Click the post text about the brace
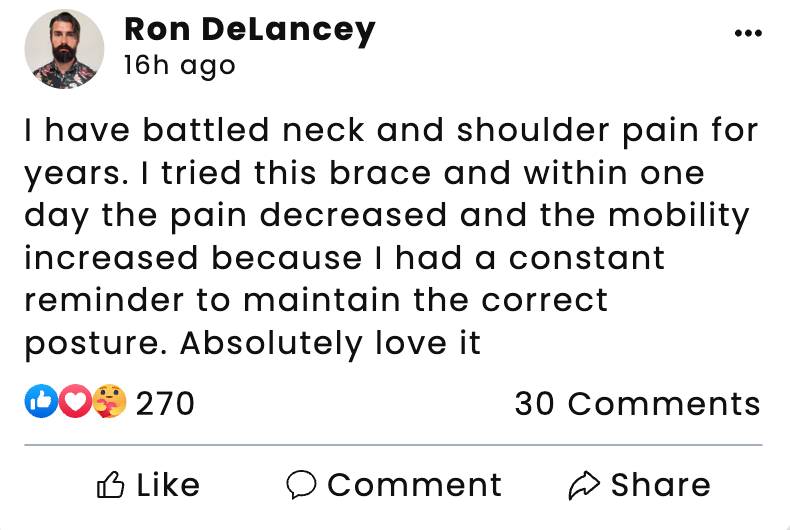 (x=392, y=236)
